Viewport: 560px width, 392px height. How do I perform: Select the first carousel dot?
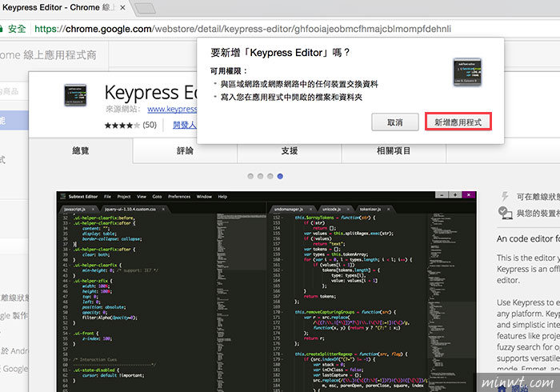tap(250, 176)
